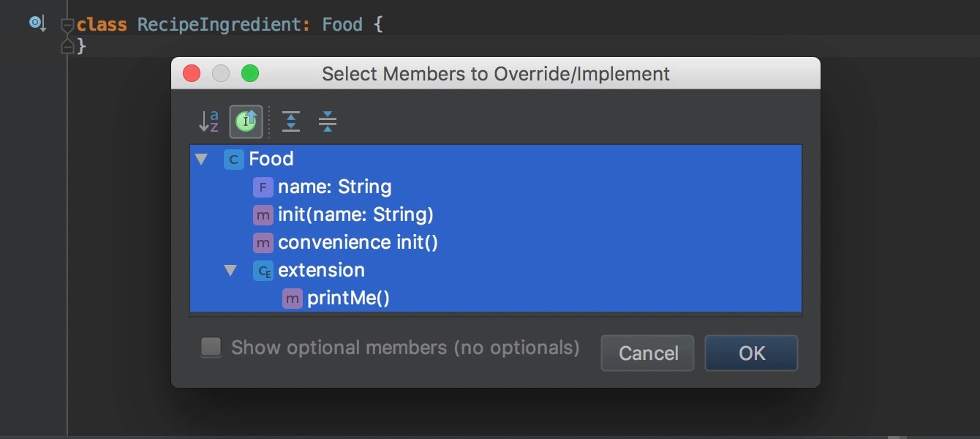The height and width of the screenshot is (439, 980).
Task: Toggle the implement members icon
Action: (x=246, y=121)
